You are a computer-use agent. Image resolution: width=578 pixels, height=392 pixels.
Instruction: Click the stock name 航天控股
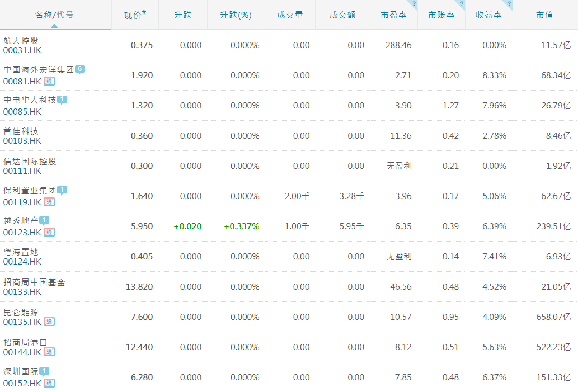(21, 40)
